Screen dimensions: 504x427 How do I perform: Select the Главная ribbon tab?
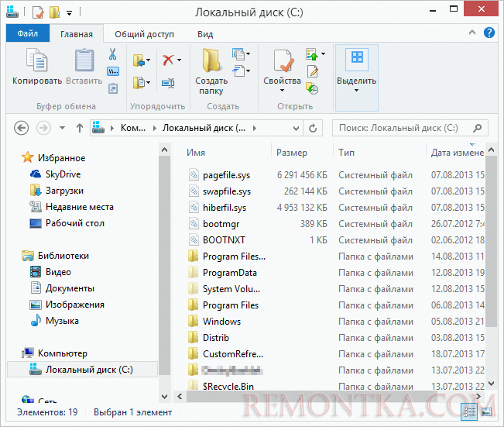[77, 34]
